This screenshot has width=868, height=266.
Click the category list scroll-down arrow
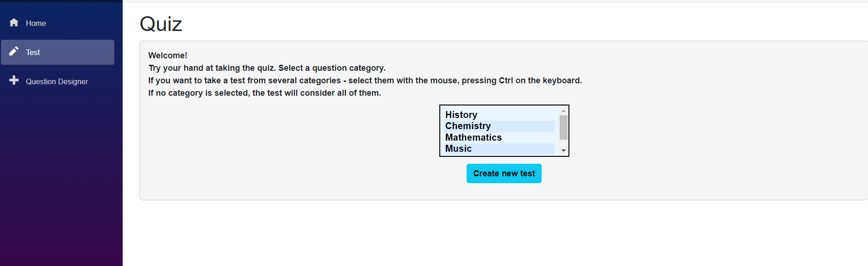(563, 150)
